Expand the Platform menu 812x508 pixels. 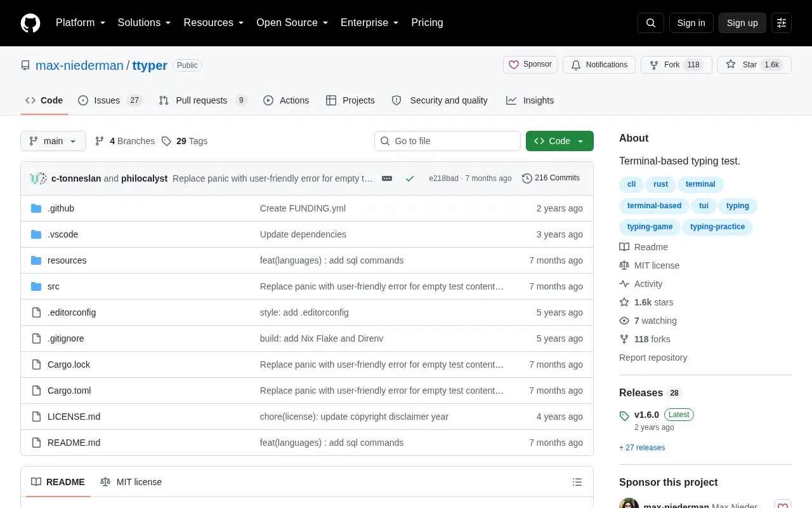[x=81, y=23]
